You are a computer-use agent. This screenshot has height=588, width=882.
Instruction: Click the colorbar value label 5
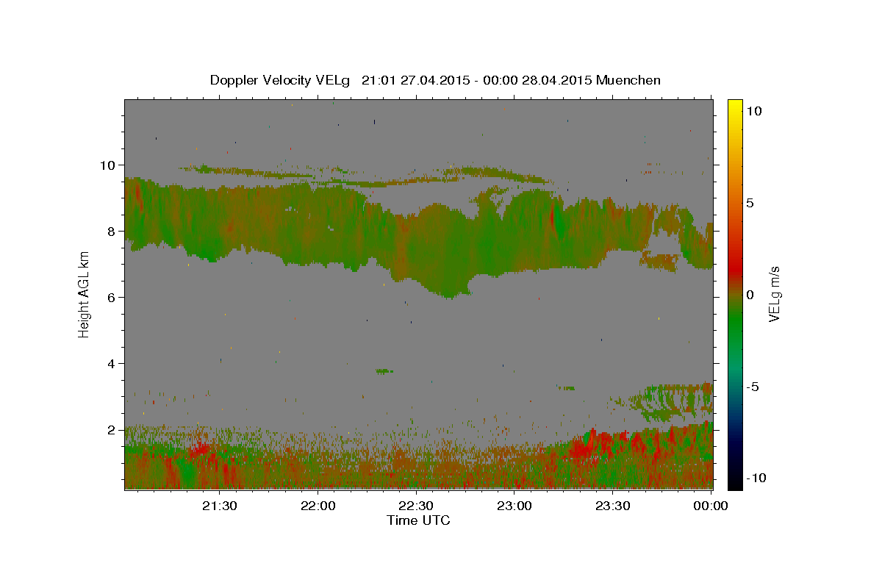coord(751,202)
